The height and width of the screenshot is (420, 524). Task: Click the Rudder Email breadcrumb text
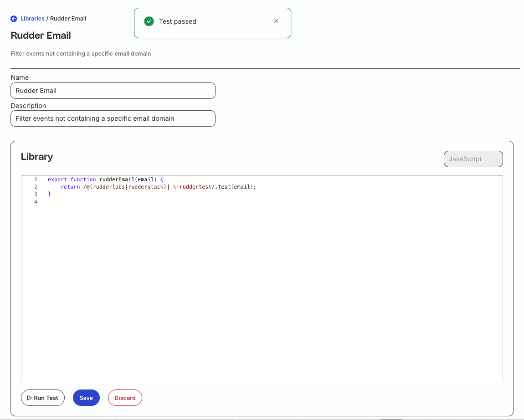tap(68, 19)
